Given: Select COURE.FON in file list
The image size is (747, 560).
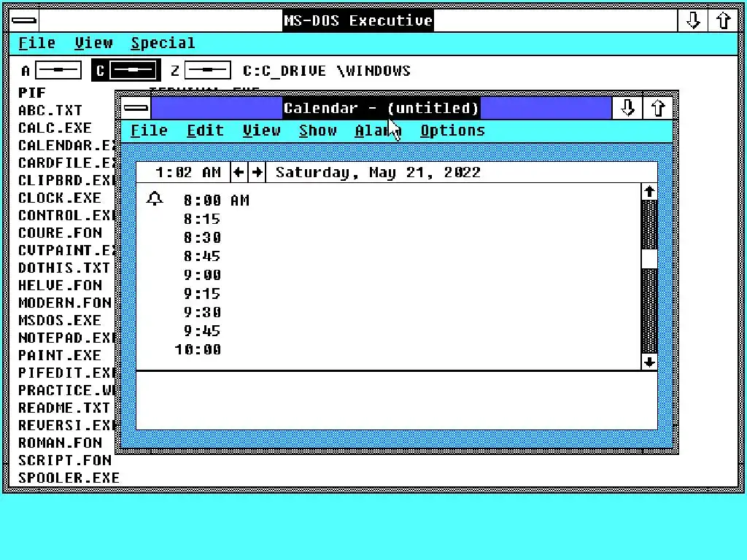Looking at the screenshot, I should point(60,233).
